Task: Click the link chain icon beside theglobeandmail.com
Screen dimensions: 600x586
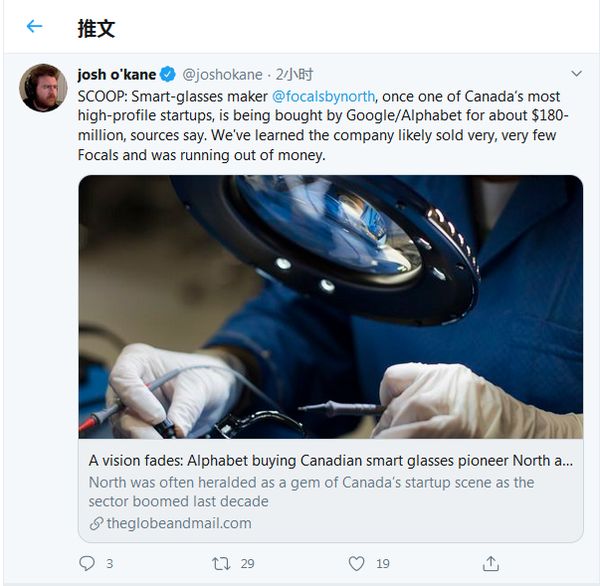Action: click(96, 523)
